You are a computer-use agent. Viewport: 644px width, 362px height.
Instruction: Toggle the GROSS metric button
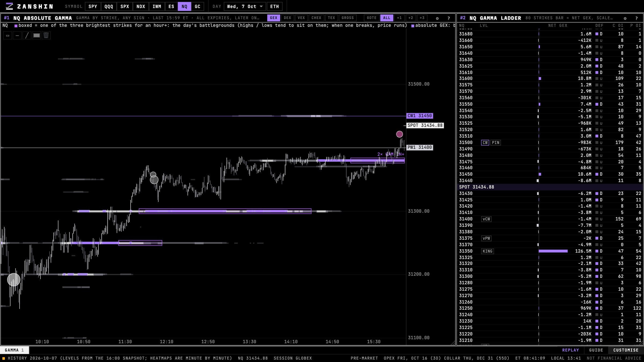tap(348, 18)
